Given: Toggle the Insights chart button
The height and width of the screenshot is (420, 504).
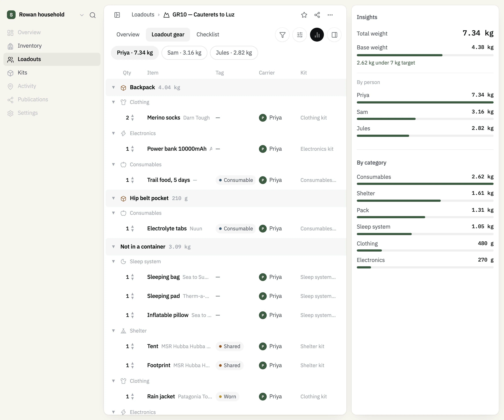Looking at the screenshot, I should tap(317, 35).
